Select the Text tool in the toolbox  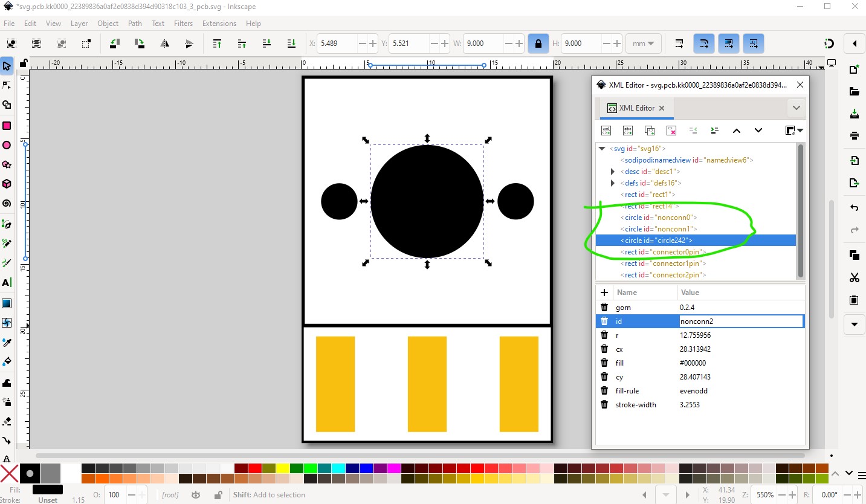7,283
